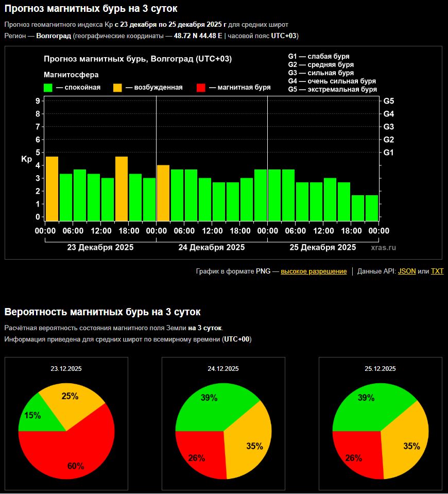Click the '24 Декабря 2025' date axis label

pos(212,247)
